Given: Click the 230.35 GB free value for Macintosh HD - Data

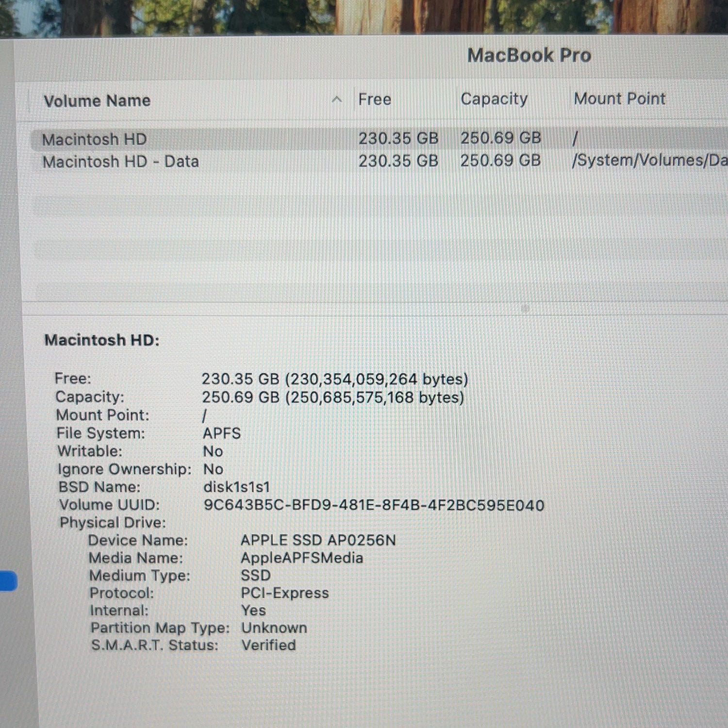Looking at the screenshot, I should 398,161.
